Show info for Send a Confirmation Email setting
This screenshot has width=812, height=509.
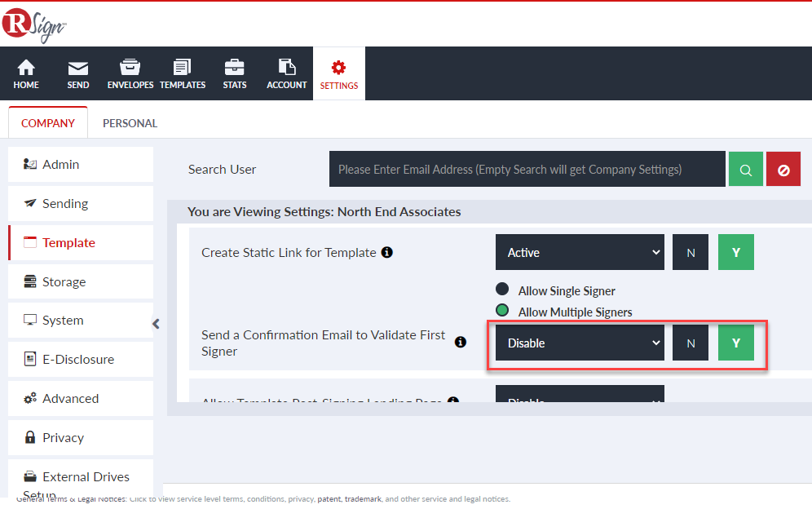pyautogui.click(x=461, y=342)
